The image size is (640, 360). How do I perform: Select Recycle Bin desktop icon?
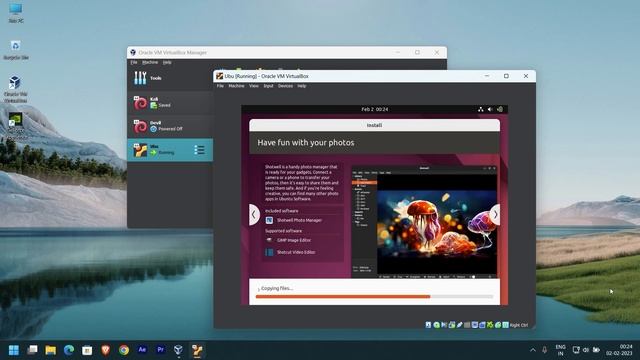point(16,50)
